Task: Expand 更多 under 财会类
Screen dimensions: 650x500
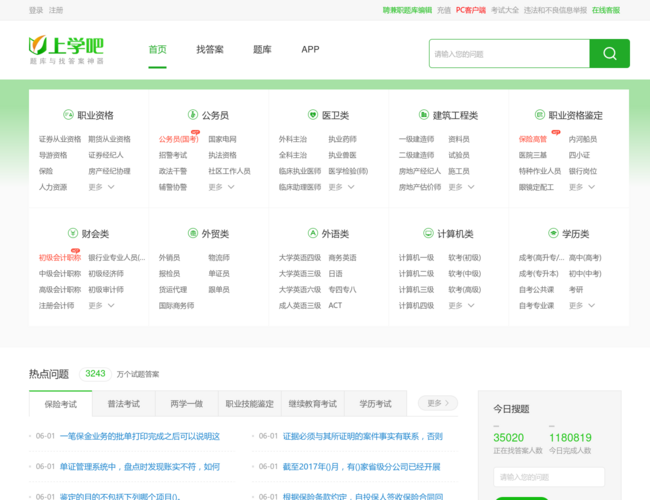Action: (101, 306)
